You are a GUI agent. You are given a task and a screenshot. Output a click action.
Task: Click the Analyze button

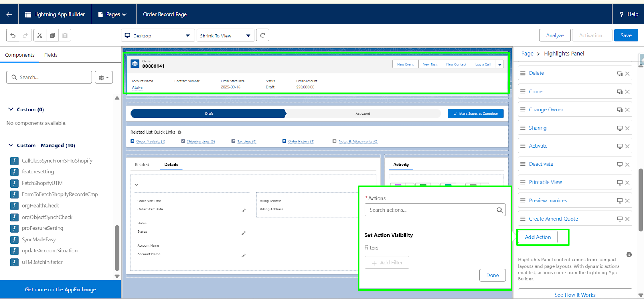(x=555, y=35)
